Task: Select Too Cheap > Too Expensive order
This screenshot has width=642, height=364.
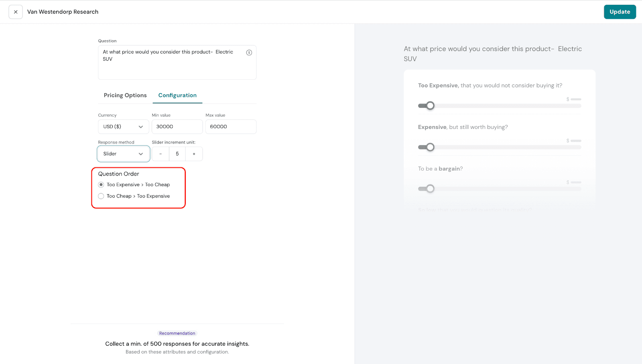Action: coord(101,196)
